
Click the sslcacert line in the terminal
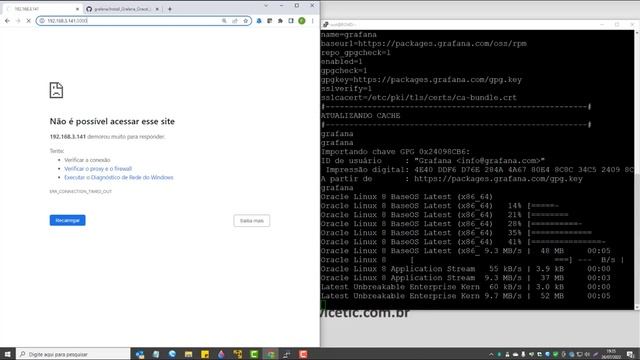click(x=419, y=98)
